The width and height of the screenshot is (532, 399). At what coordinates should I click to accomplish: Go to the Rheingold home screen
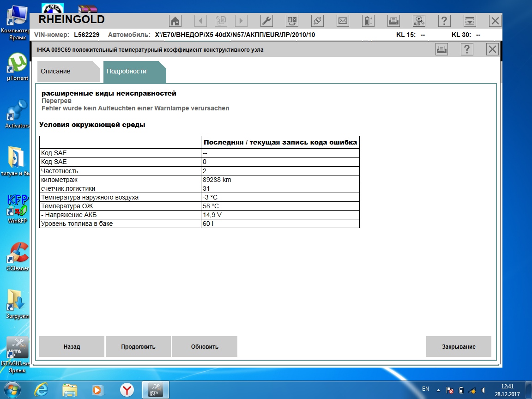(175, 21)
